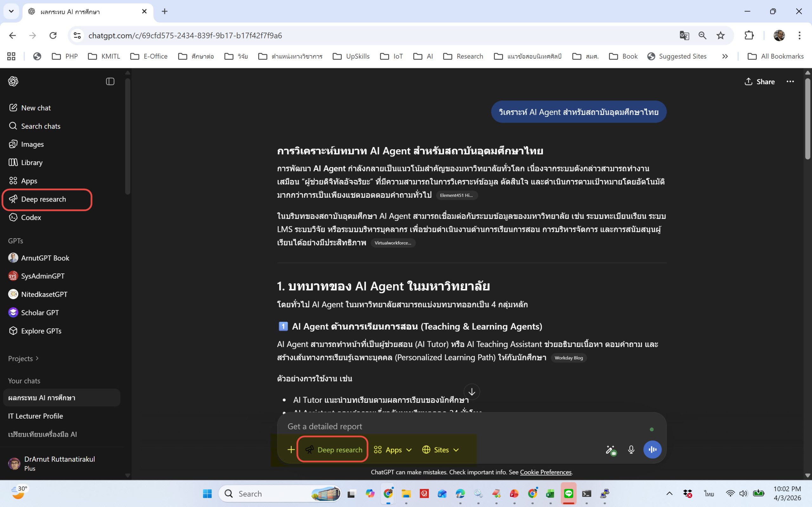Start voice mode with the waveform button
Viewport: 812px width, 507px height.
click(x=652, y=450)
